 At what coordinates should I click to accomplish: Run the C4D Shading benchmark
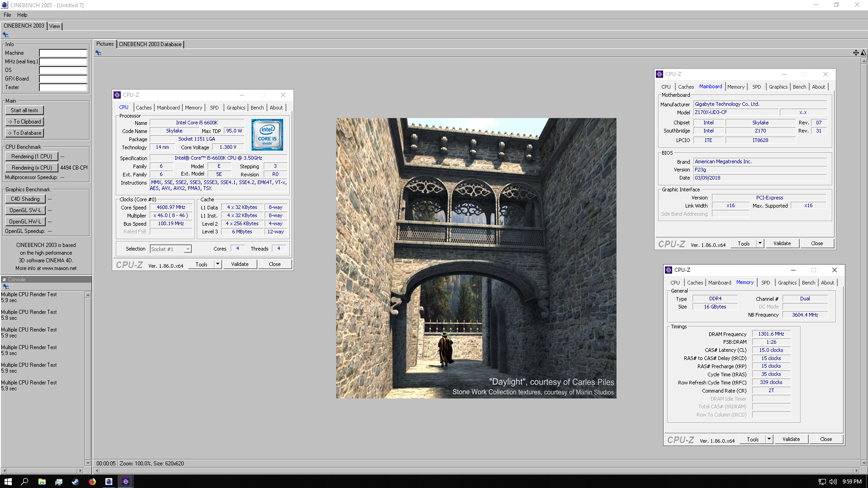pos(25,199)
